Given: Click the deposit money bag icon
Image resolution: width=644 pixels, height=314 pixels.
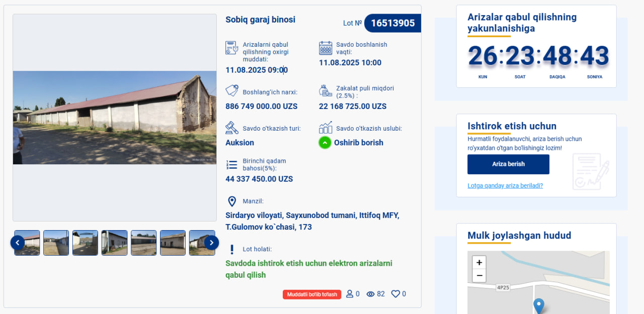Looking at the screenshot, I should pyautogui.click(x=325, y=91).
